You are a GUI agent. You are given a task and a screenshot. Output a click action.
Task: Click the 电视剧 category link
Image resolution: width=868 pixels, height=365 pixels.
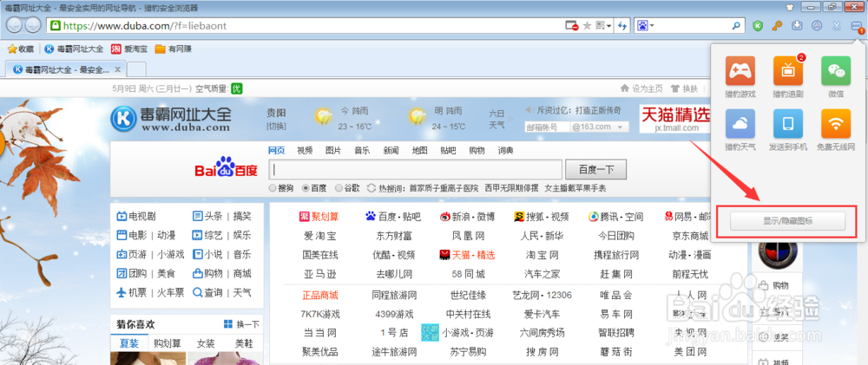pyautogui.click(x=136, y=216)
